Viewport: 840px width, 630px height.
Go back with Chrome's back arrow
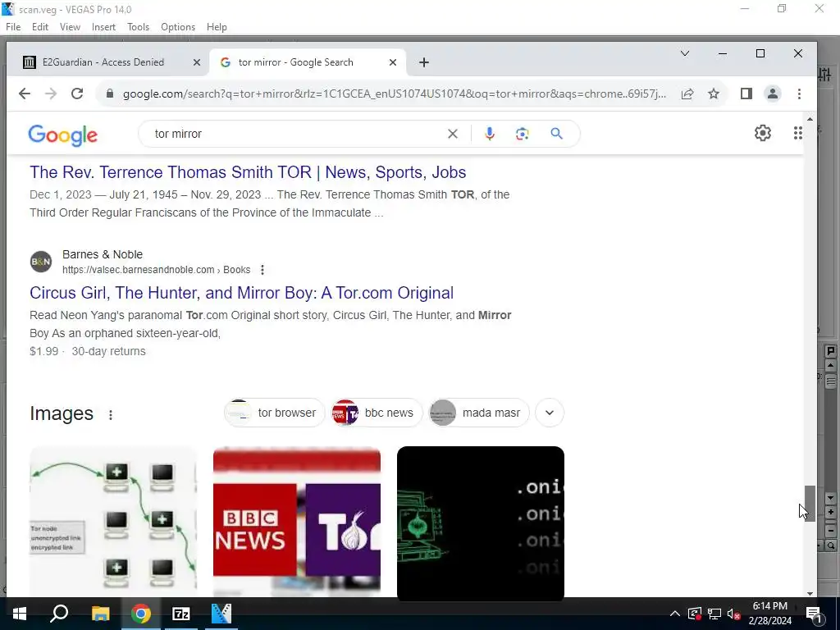[24, 94]
